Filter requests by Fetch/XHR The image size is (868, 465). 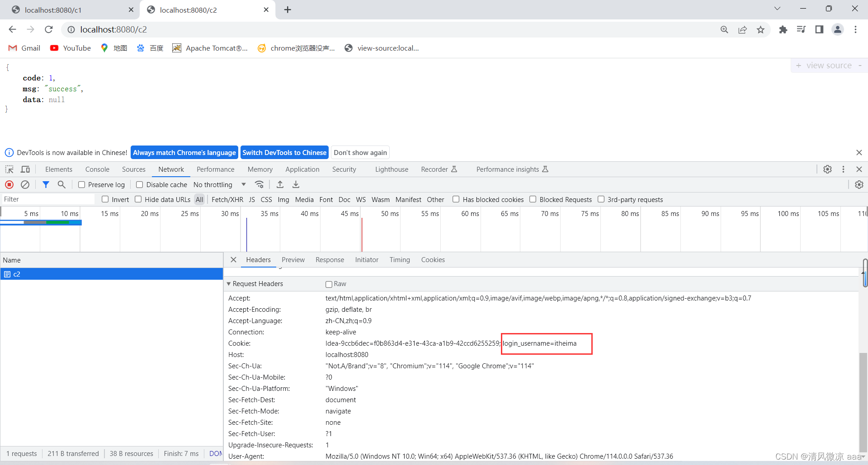[x=227, y=199]
